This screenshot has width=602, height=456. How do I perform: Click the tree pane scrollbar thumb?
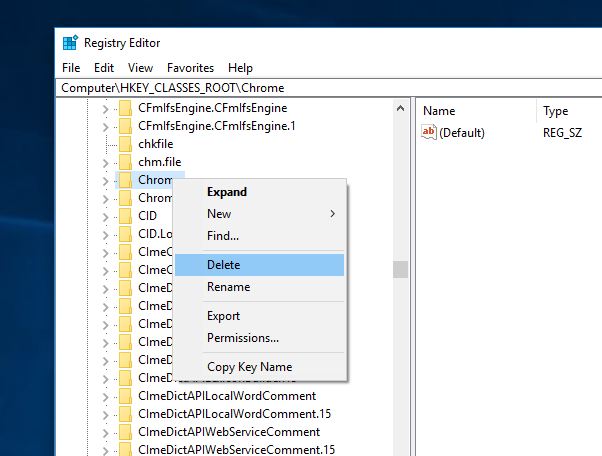click(400, 269)
